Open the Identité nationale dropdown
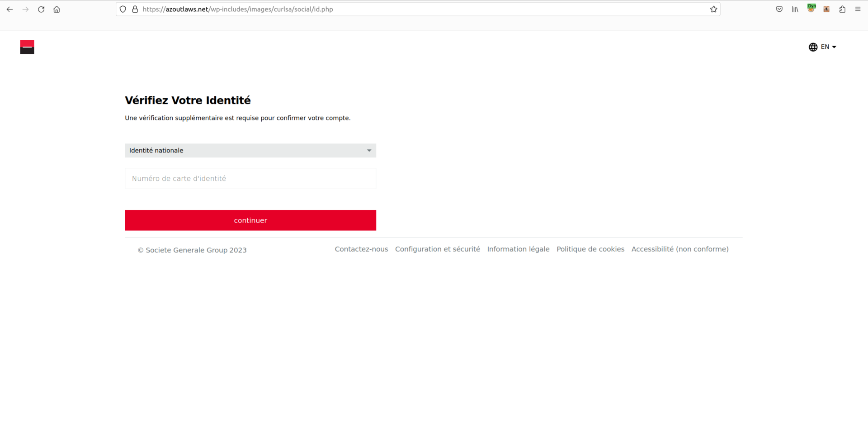The height and width of the screenshot is (437, 868). (250, 150)
